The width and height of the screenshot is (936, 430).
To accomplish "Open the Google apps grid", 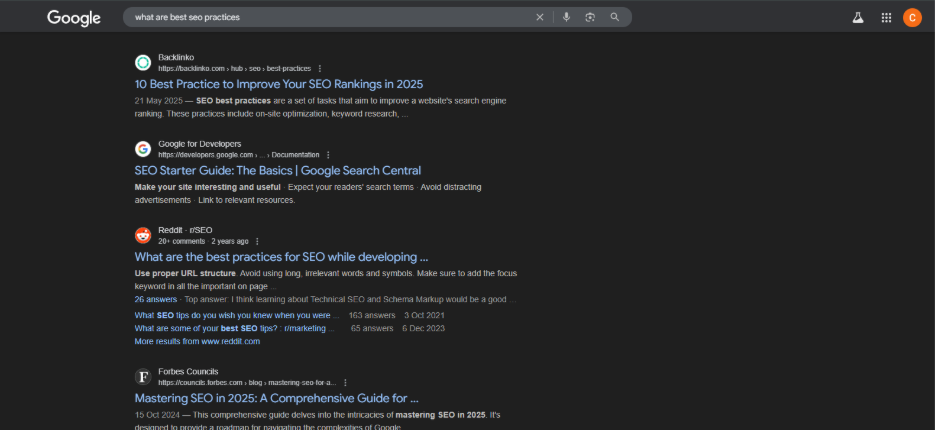I will tap(886, 17).
